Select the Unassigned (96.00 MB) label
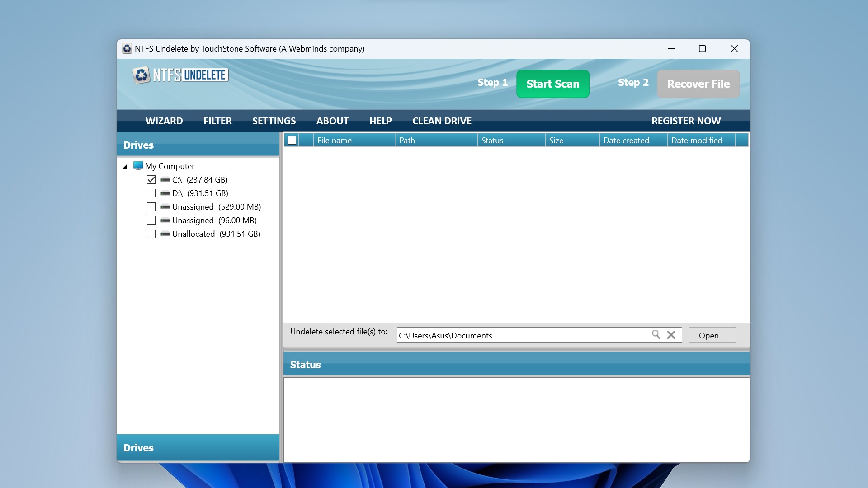Image resolution: width=868 pixels, height=488 pixels. pyautogui.click(x=214, y=221)
